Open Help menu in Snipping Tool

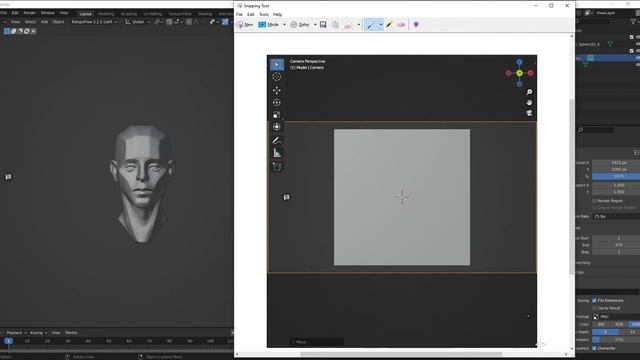(x=278, y=14)
